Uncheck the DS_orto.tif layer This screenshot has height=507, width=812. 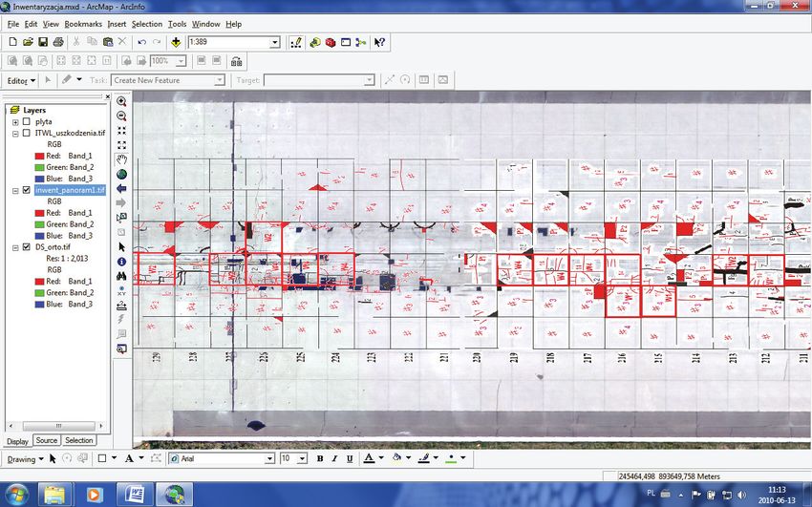[27, 247]
